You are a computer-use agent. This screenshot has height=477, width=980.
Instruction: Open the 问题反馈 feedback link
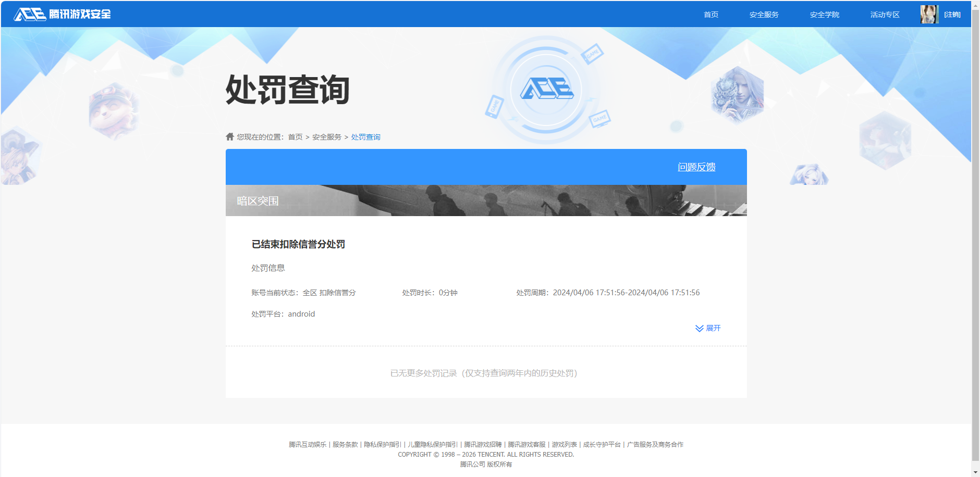pos(696,167)
